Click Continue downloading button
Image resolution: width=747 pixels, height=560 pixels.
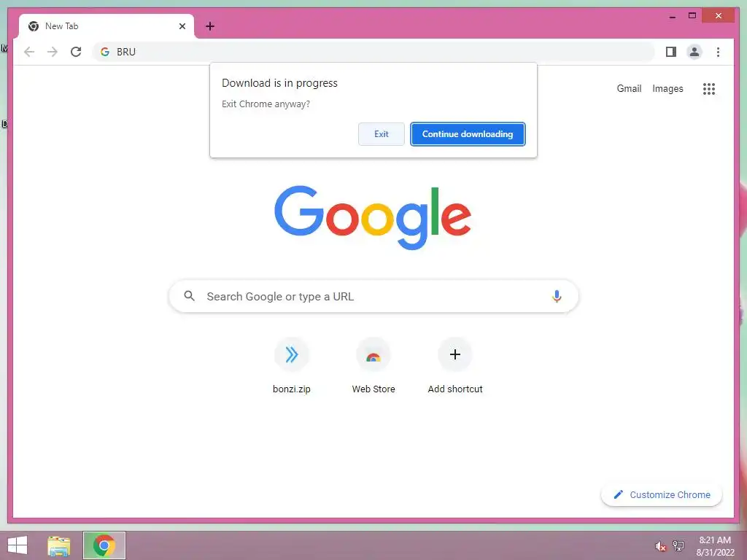pos(468,134)
